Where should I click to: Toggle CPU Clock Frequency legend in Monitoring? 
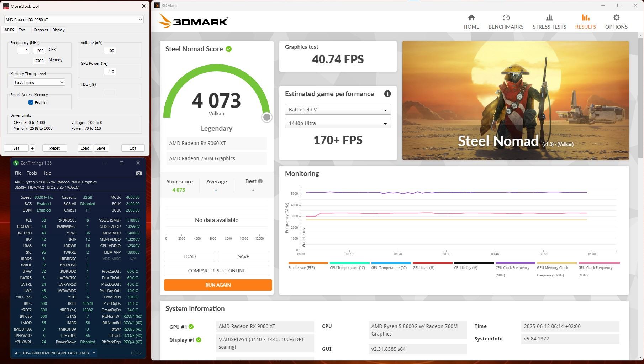tap(515, 269)
